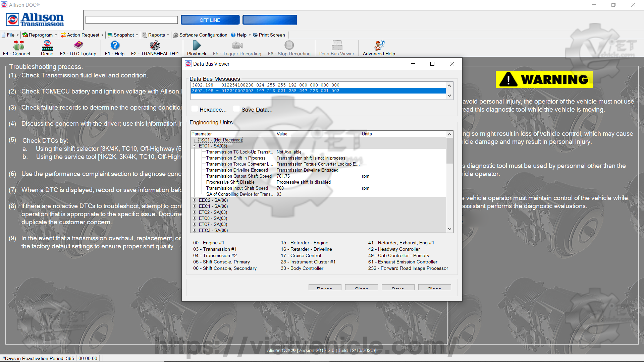Open F1 Help icon
Image resolution: width=644 pixels, height=362 pixels.
115,48
